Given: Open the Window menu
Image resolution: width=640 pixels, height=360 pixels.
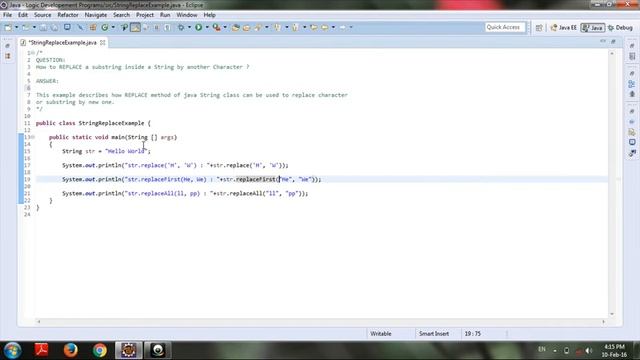Looking at the screenshot, I should 187,15.
